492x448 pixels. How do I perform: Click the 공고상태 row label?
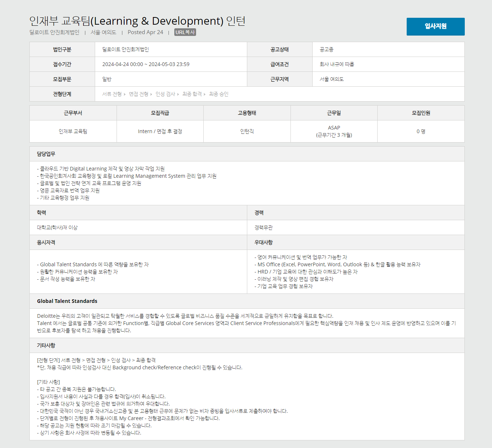point(280,49)
